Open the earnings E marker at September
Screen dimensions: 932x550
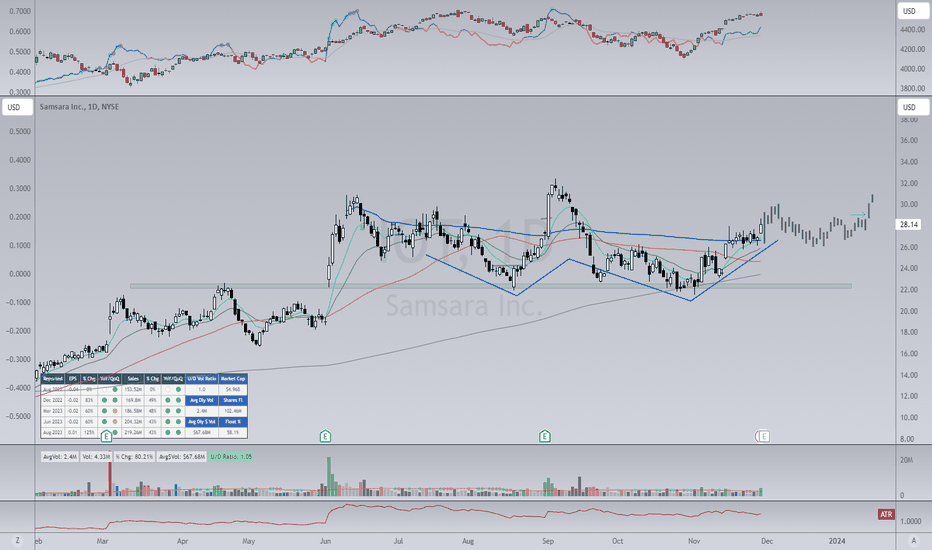coord(544,436)
